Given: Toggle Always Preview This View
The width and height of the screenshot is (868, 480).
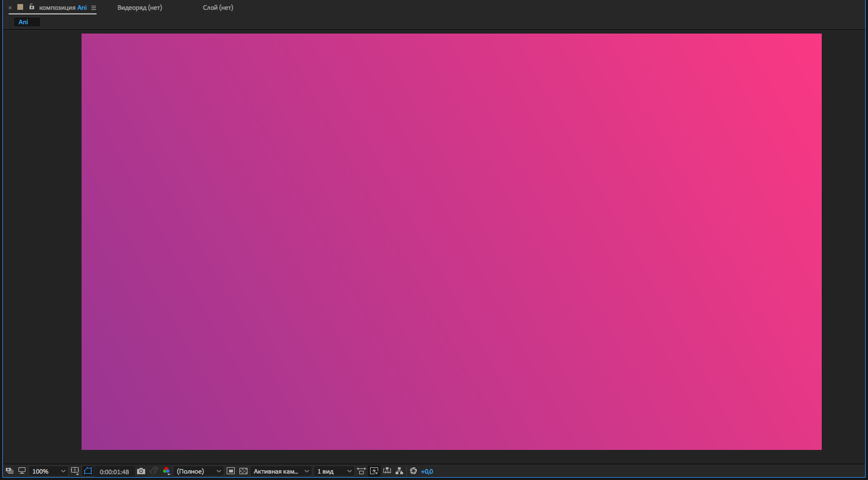Looking at the screenshot, I should pos(9,471).
